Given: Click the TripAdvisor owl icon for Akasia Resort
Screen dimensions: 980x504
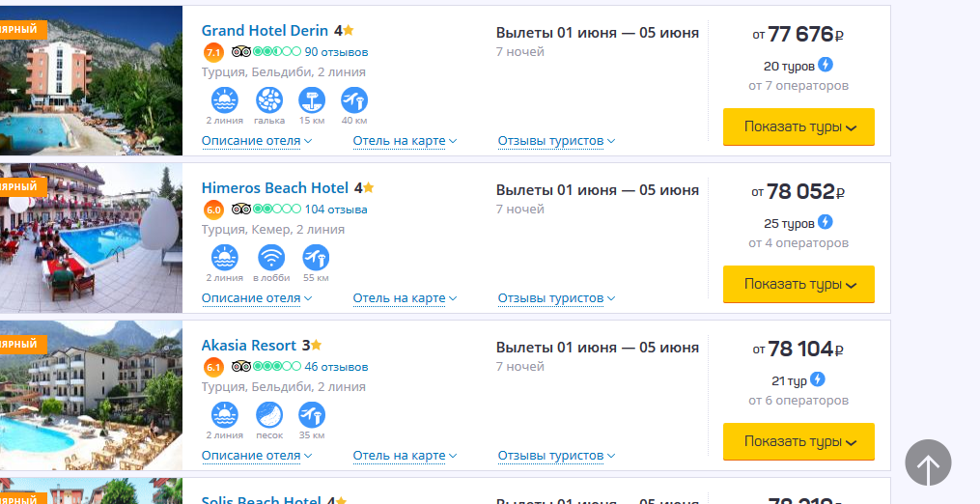Looking at the screenshot, I should [x=241, y=367].
